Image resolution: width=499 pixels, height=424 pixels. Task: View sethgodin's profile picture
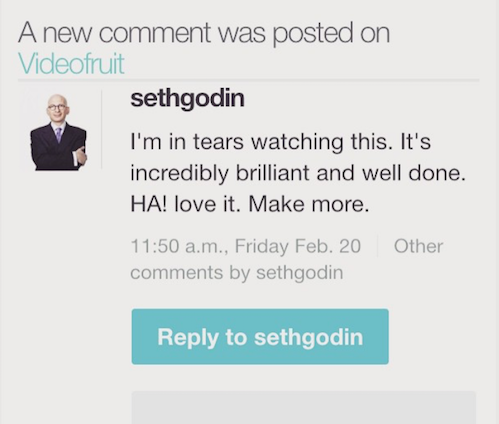[x=59, y=132]
